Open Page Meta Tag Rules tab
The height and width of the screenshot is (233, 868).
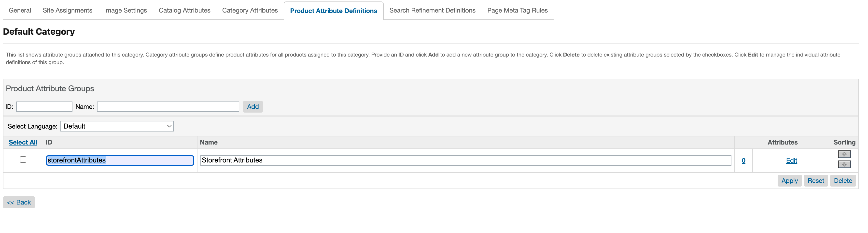pyautogui.click(x=517, y=11)
